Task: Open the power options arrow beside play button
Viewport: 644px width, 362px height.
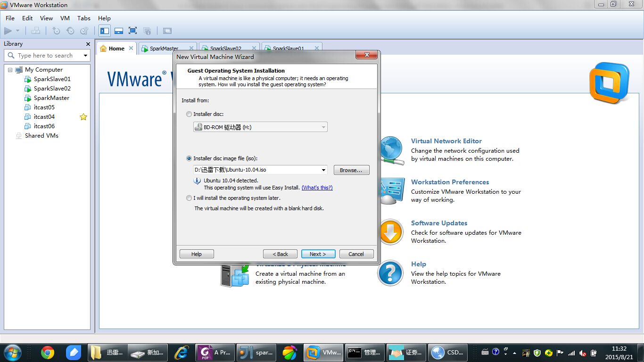Action: click(18, 31)
